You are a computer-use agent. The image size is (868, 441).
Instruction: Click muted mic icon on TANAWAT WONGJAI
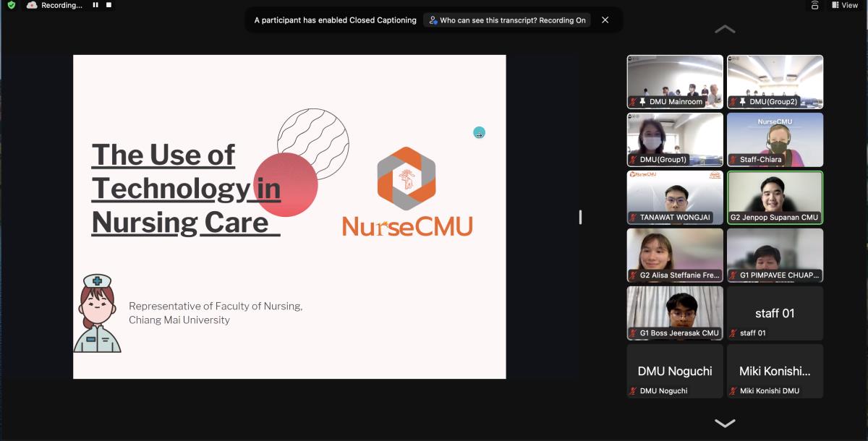point(634,218)
